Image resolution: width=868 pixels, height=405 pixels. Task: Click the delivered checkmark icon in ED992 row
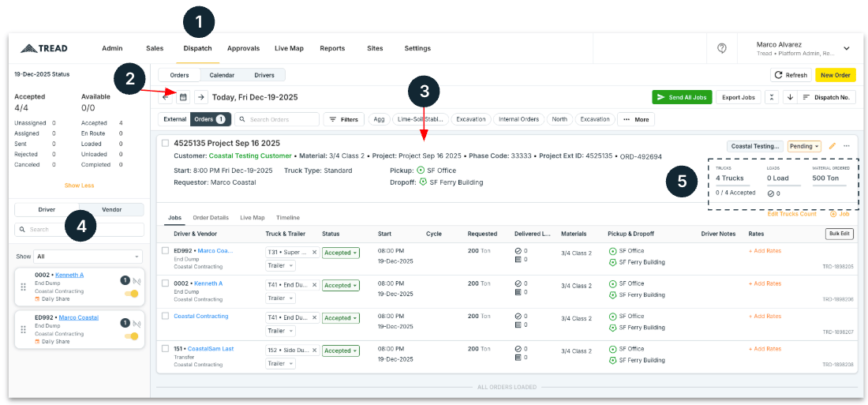[x=518, y=251]
